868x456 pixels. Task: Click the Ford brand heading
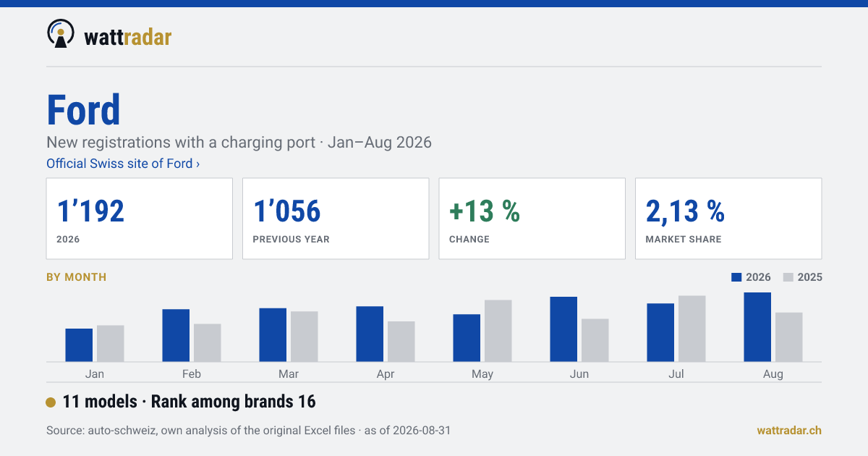(x=83, y=110)
